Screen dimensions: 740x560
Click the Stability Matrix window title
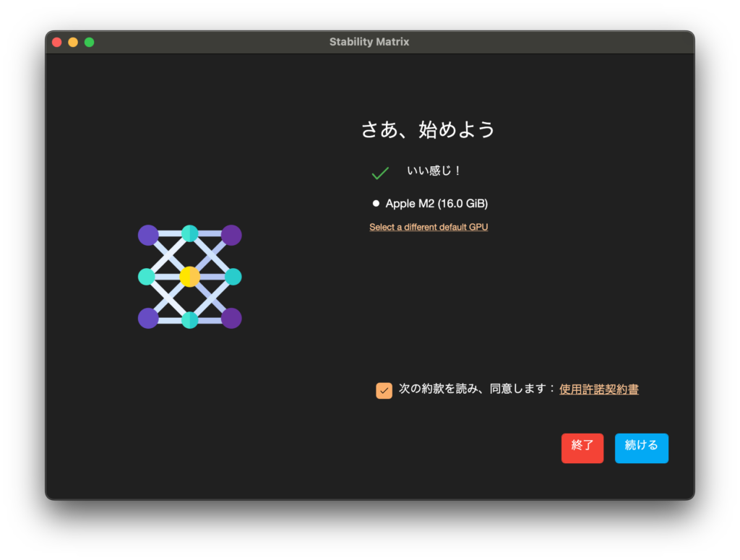pos(369,42)
